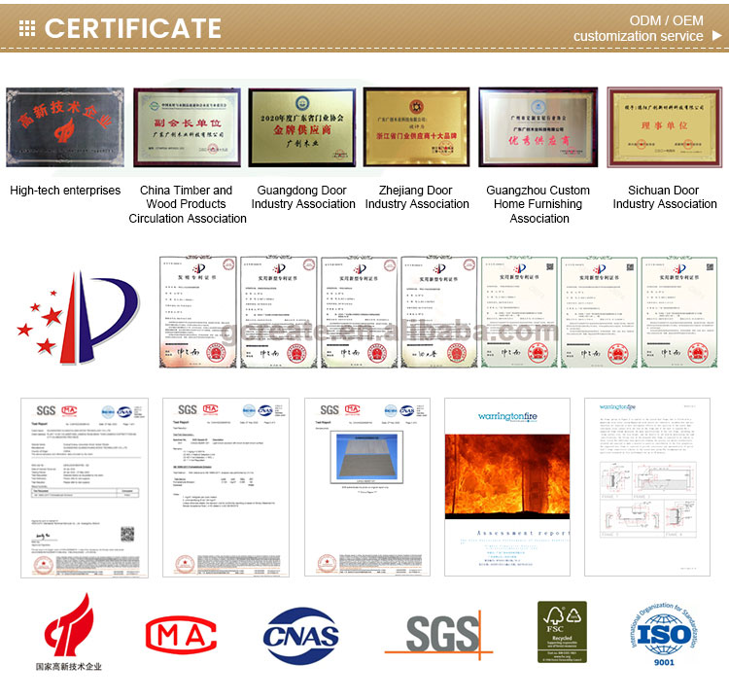Click the arrow next to customization service
This screenshot has width=729, height=700.
717,36
